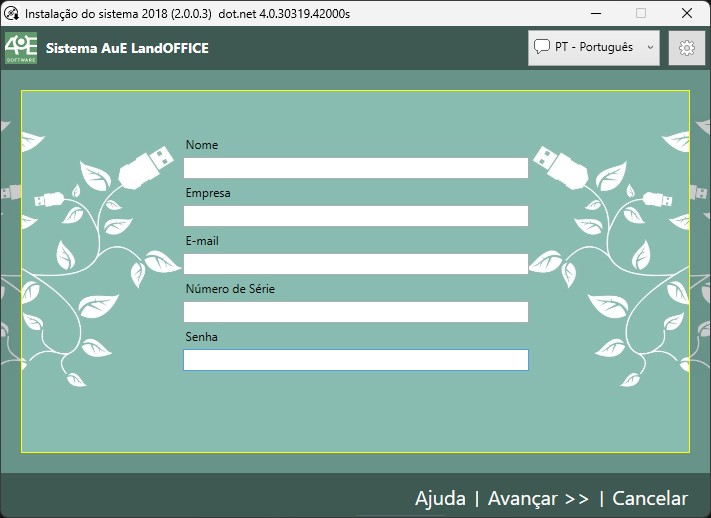Viewport: 711px width, 518px height.
Task: Click the Sistema AuE LandOFFICE header title
Action: pyautogui.click(x=127, y=48)
